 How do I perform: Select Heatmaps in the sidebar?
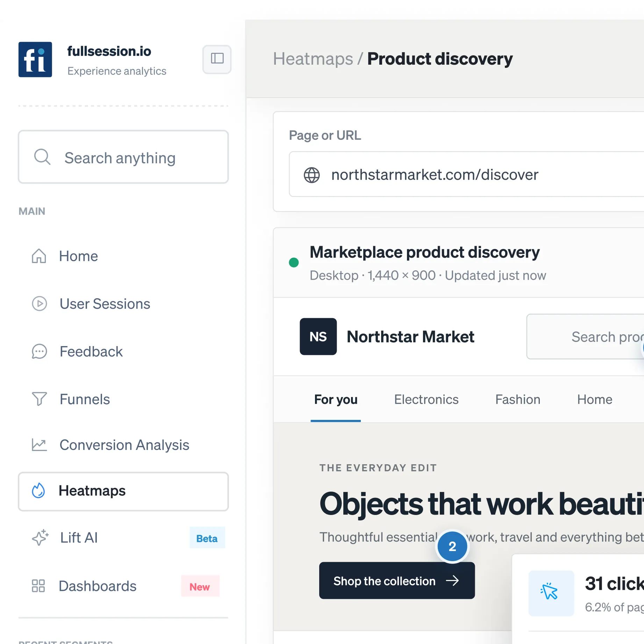(x=123, y=491)
